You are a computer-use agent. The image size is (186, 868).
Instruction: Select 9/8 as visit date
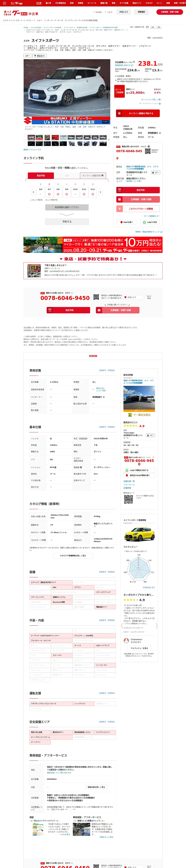pyautogui.click(x=58, y=192)
